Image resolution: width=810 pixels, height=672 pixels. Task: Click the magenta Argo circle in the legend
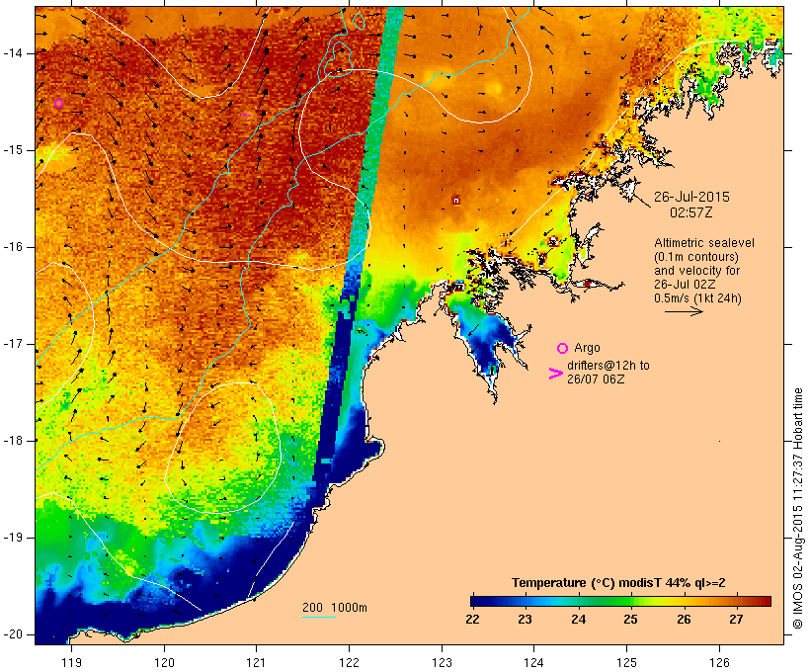(562, 349)
